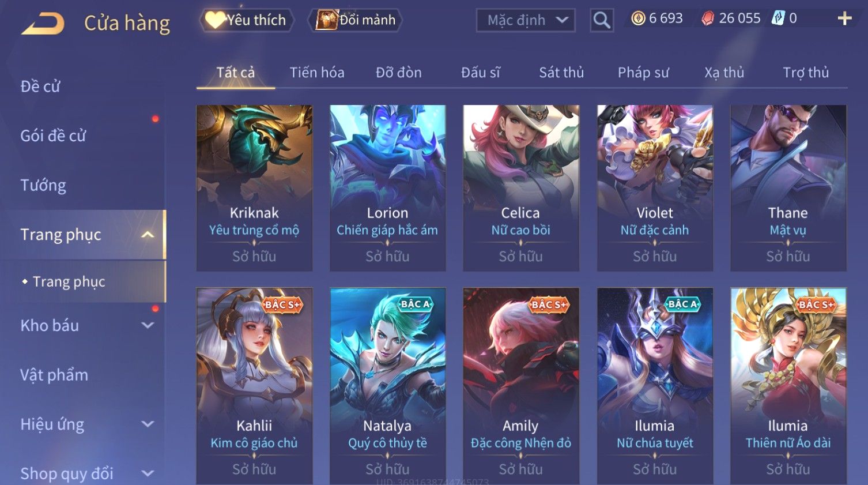Select Kriknak Yêu trùng cổ mộ skin

tap(254, 188)
